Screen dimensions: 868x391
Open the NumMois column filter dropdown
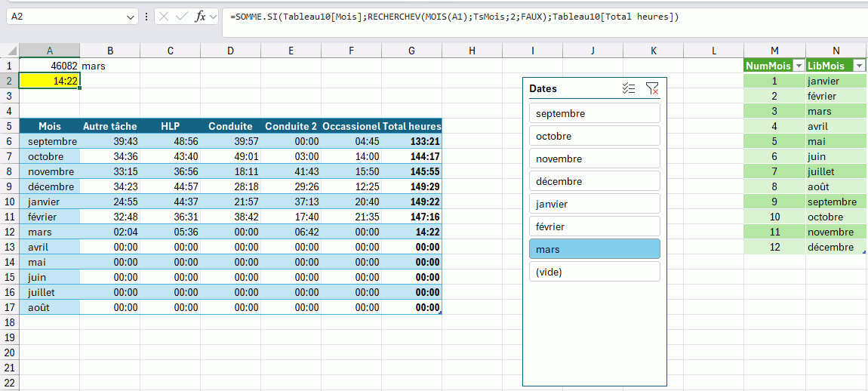click(799, 66)
